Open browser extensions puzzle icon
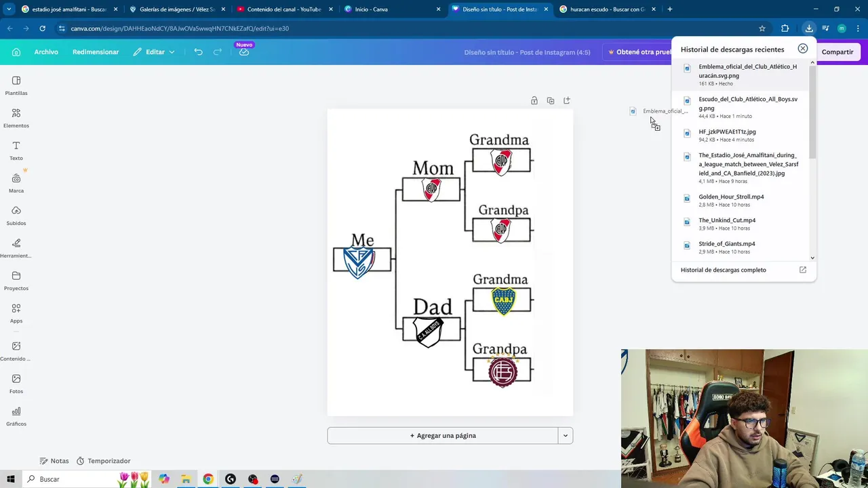Viewport: 868px width, 488px height. click(785, 28)
